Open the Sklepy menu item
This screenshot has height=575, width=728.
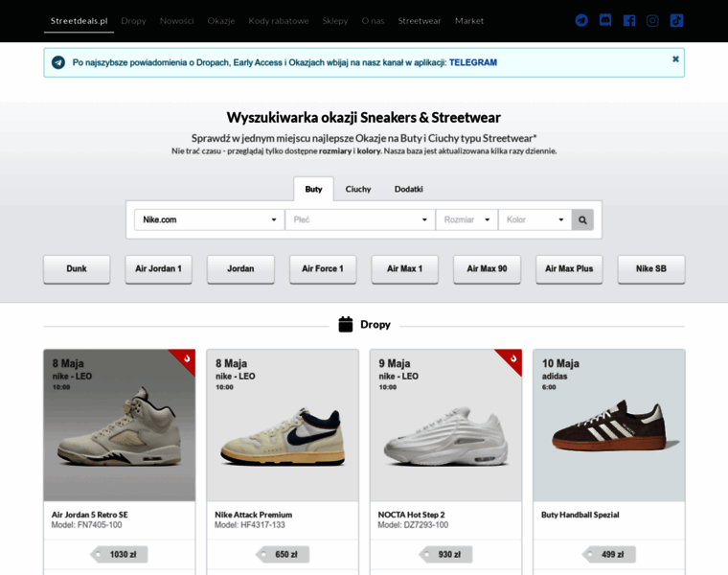coord(335,21)
